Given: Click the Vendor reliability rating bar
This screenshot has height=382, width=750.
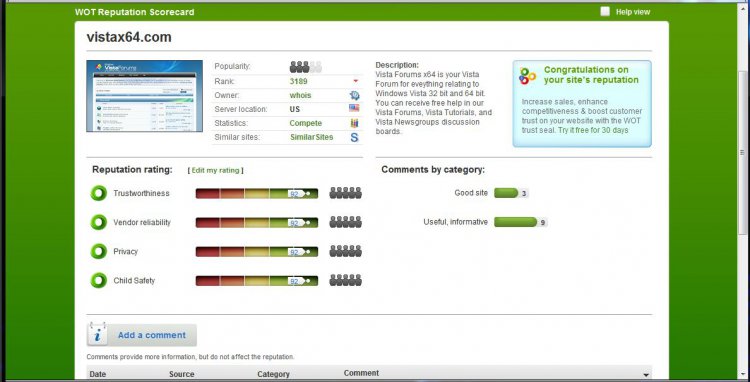Looking at the screenshot, I should 257,222.
